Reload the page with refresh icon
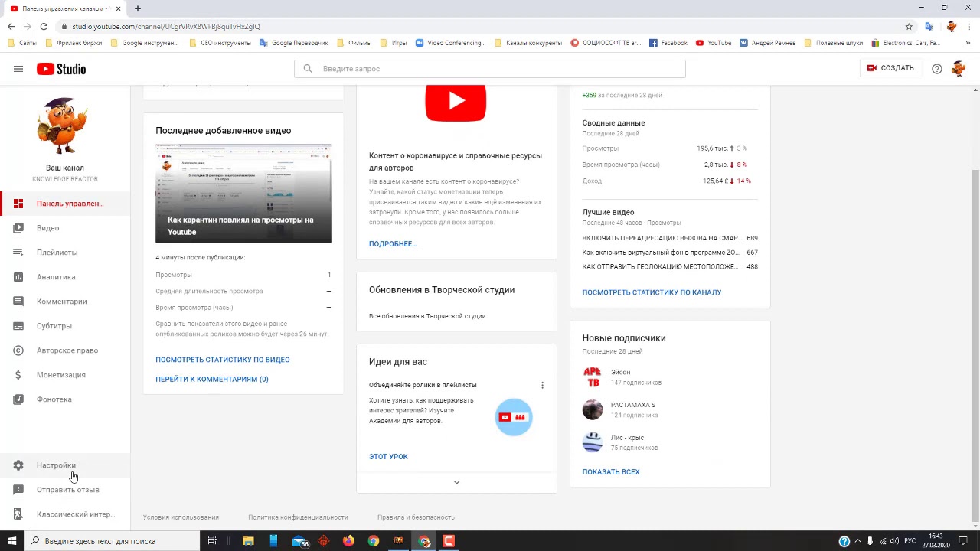 click(x=44, y=26)
